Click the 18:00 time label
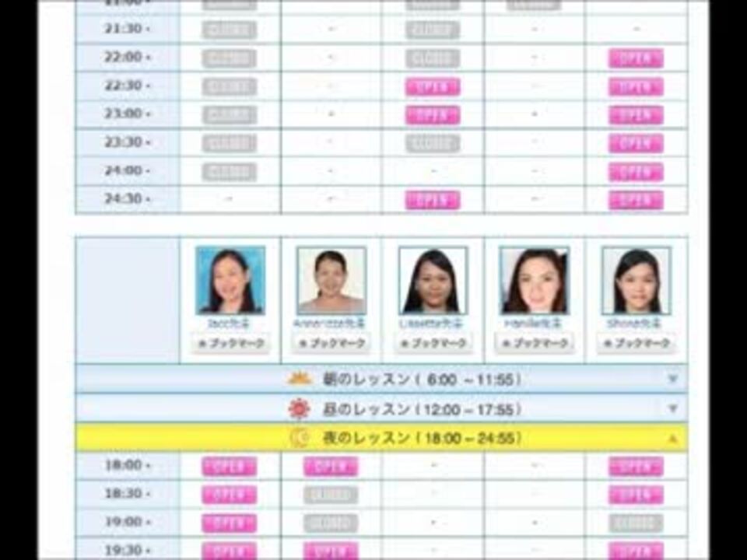The height and width of the screenshot is (560, 747). coord(127,465)
